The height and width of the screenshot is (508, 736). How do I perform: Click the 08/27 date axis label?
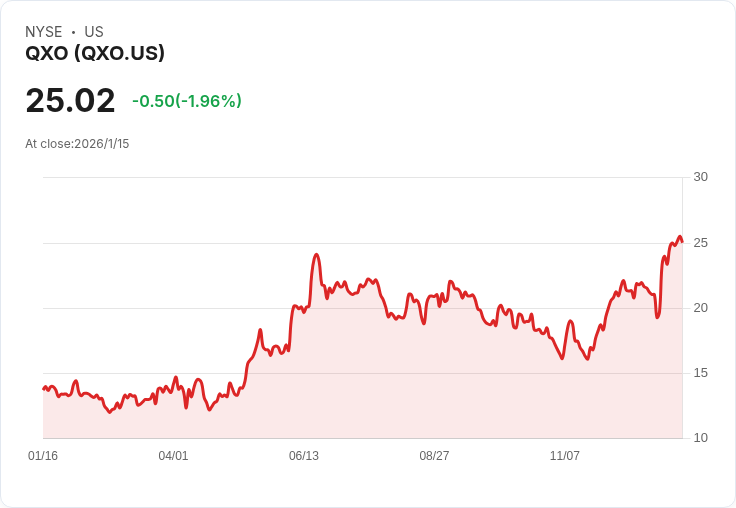(x=434, y=456)
